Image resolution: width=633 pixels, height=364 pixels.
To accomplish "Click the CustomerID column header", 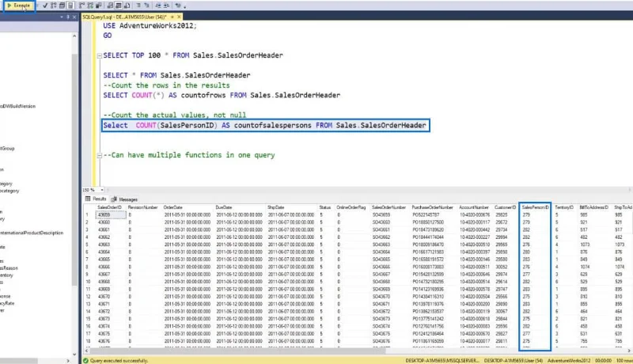I will pos(505,207).
